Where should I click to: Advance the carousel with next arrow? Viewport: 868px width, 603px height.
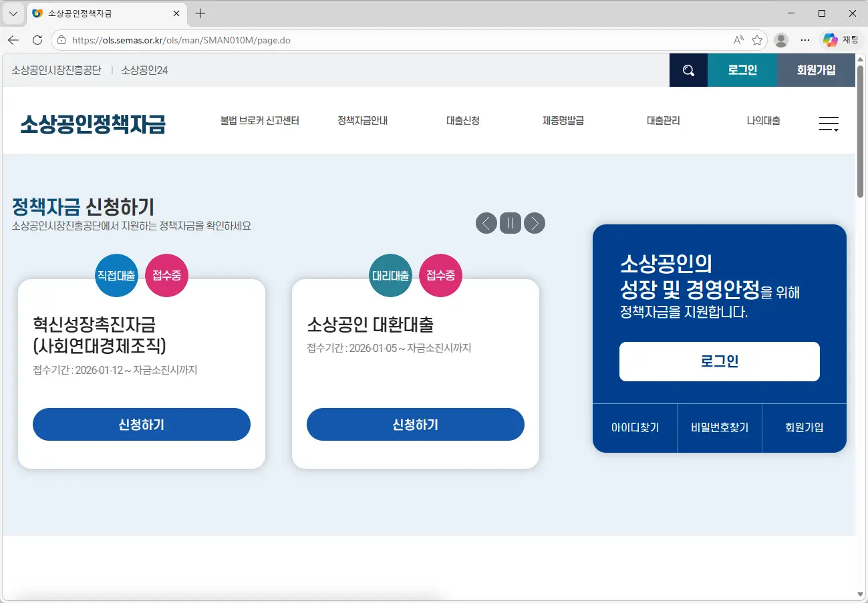click(534, 223)
